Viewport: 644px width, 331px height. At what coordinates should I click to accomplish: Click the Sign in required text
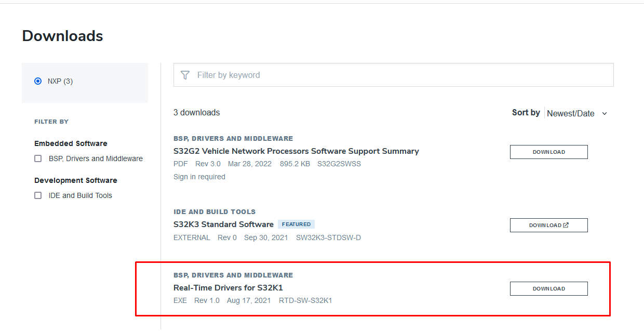coord(199,177)
